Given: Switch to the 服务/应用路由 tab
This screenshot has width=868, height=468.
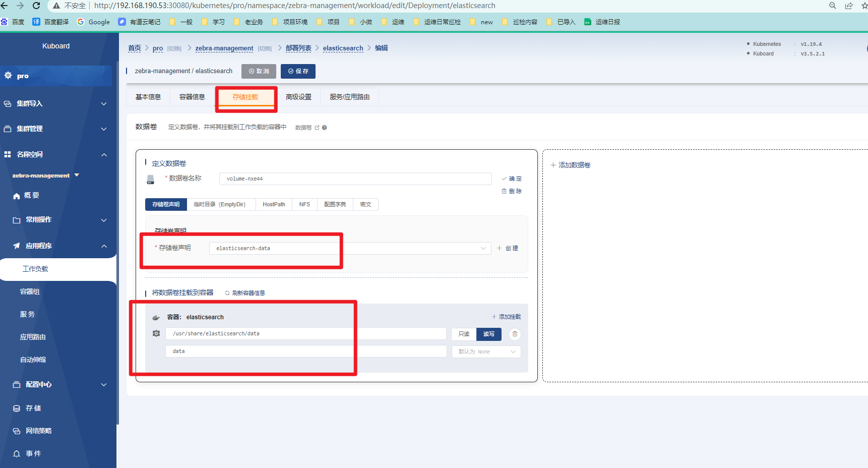Looking at the screenshot, I should coord(350,97).
